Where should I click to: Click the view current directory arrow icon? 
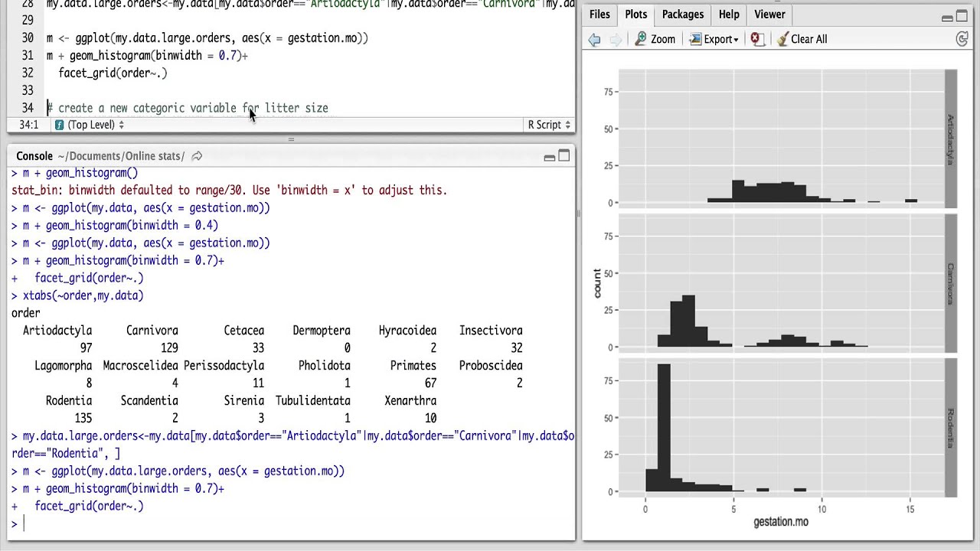197,156
